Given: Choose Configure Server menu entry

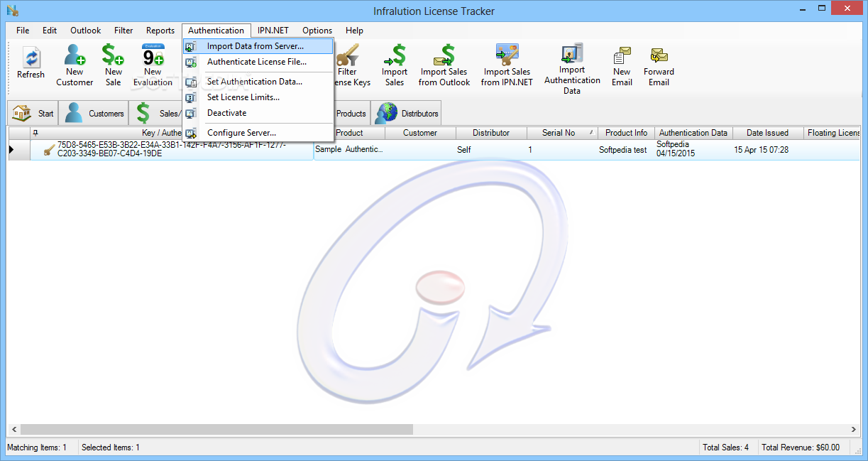Looking at the screenshot, I should click(x=258, y=133).
